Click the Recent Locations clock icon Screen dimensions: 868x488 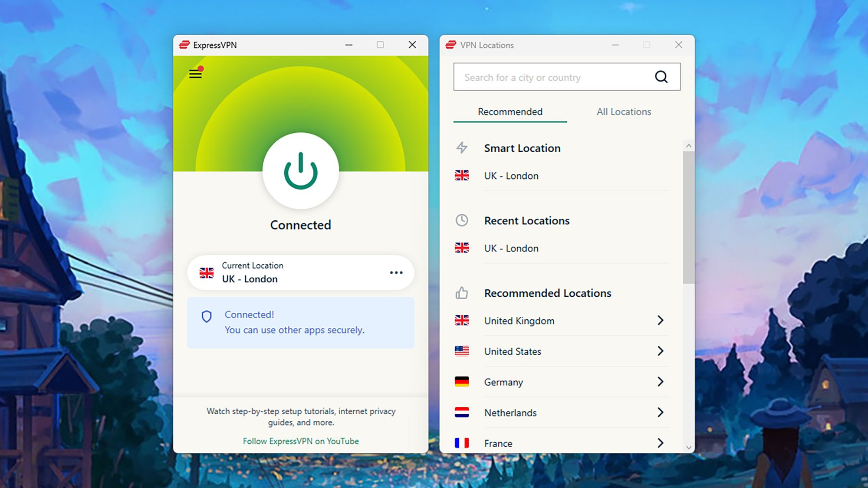(462, 220)
